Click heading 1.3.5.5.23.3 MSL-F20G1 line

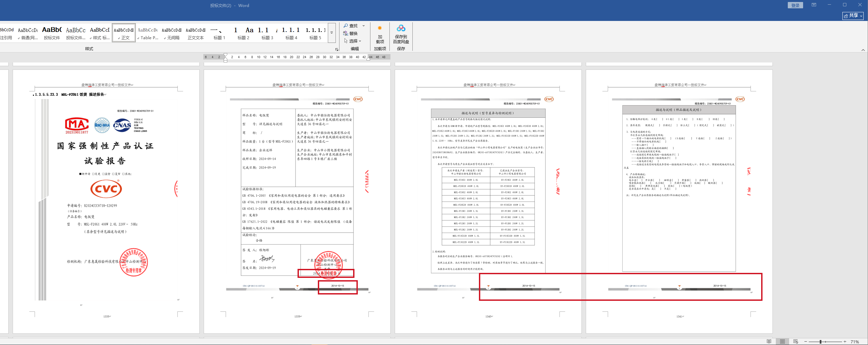tap(70, 95)
